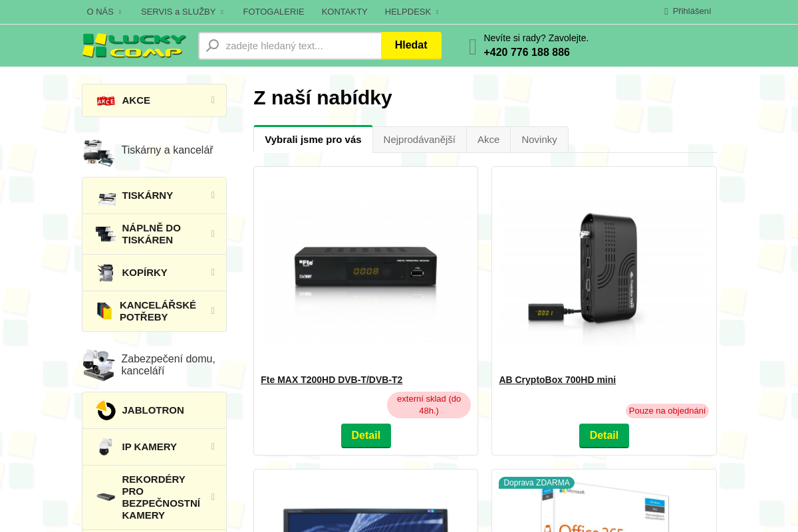798x532 pixels.
Task: Expand the Tiskárny sidebar arrow
Action: 213,195
